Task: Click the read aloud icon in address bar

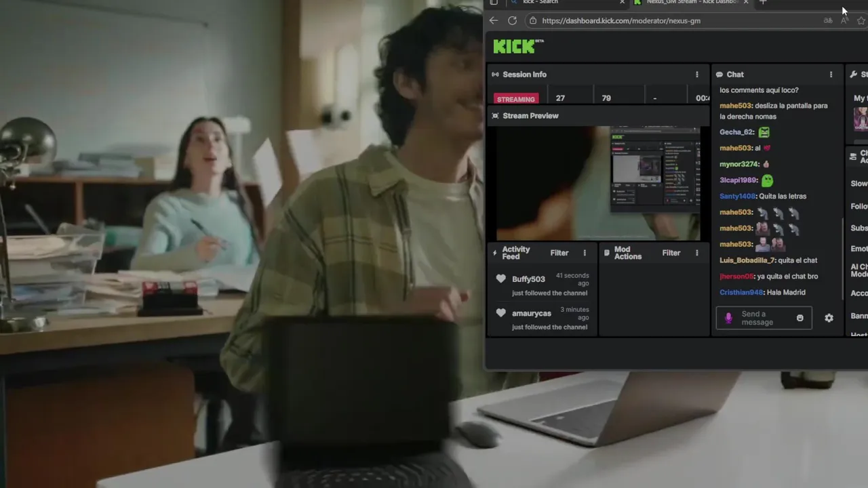Action: (x=844, y=20)
